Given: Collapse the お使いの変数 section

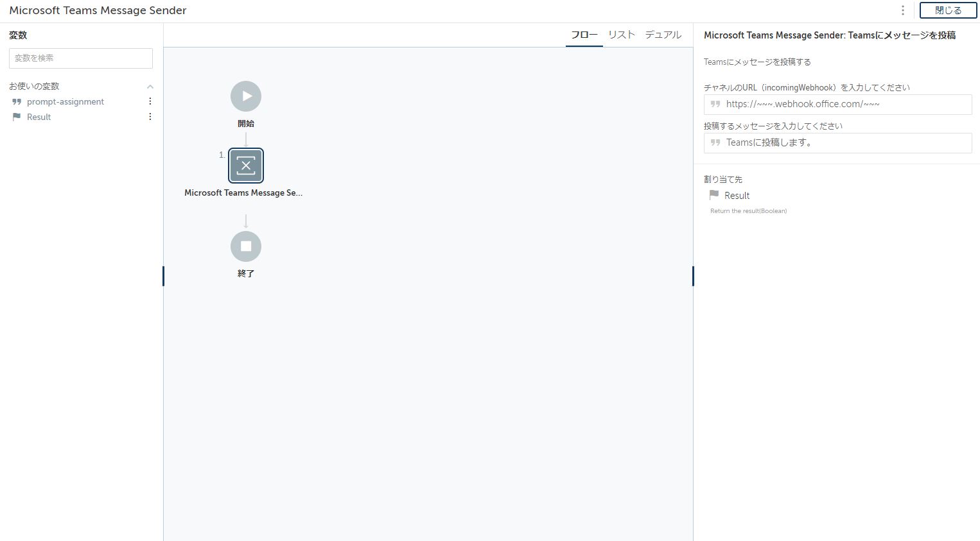Looking at the screenshot, I should [x=150, y=87].
